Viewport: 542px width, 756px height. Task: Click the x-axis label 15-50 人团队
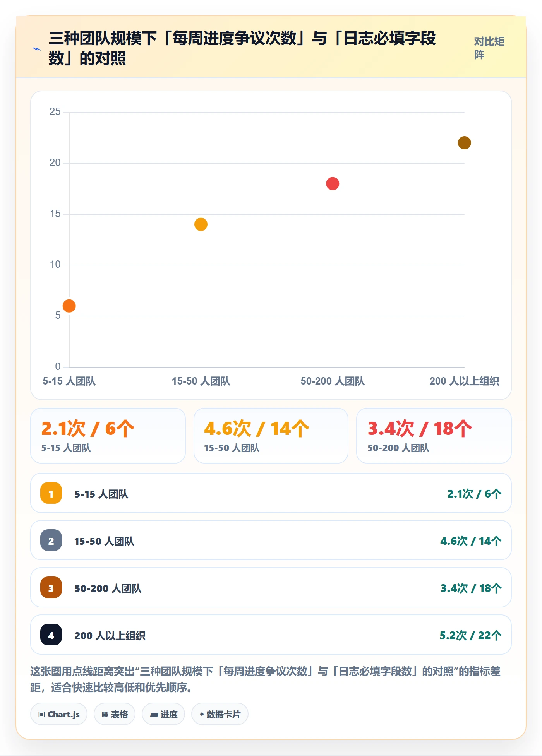201,381
